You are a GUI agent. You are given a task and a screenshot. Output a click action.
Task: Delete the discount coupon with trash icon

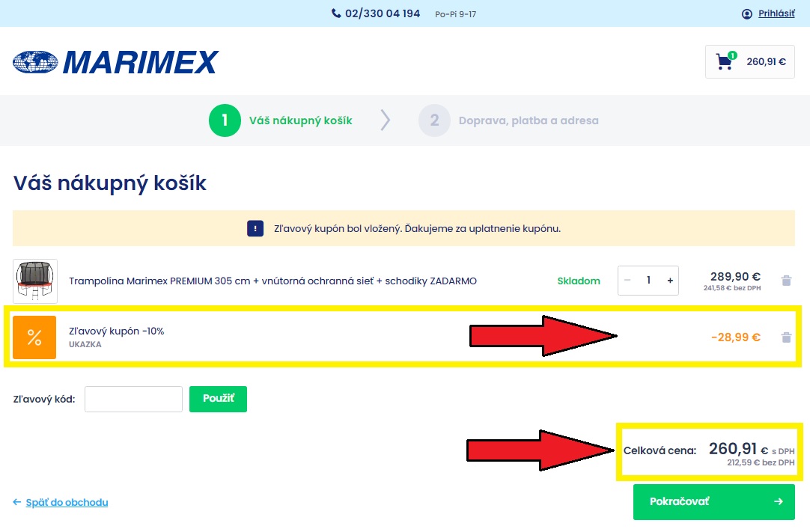click(786, 337)
